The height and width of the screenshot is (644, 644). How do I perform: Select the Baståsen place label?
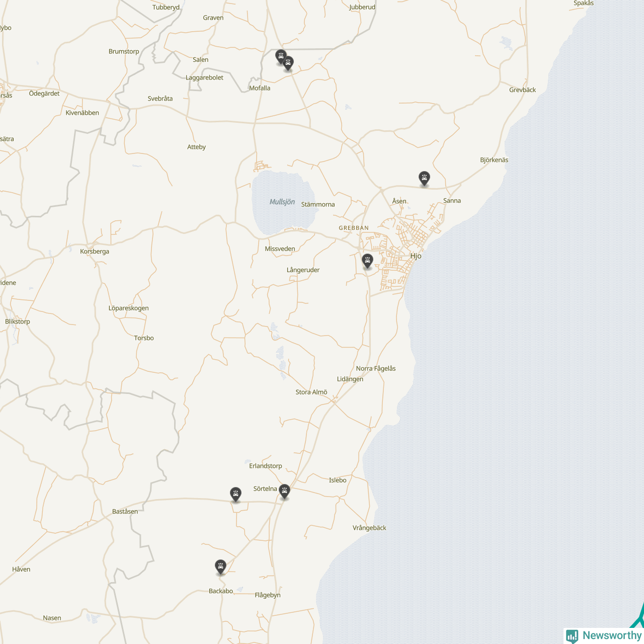click(125, 512)
